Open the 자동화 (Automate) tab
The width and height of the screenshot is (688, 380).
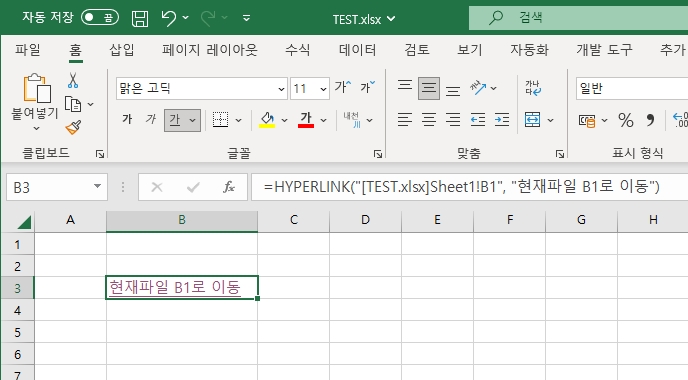click(529, 50)
